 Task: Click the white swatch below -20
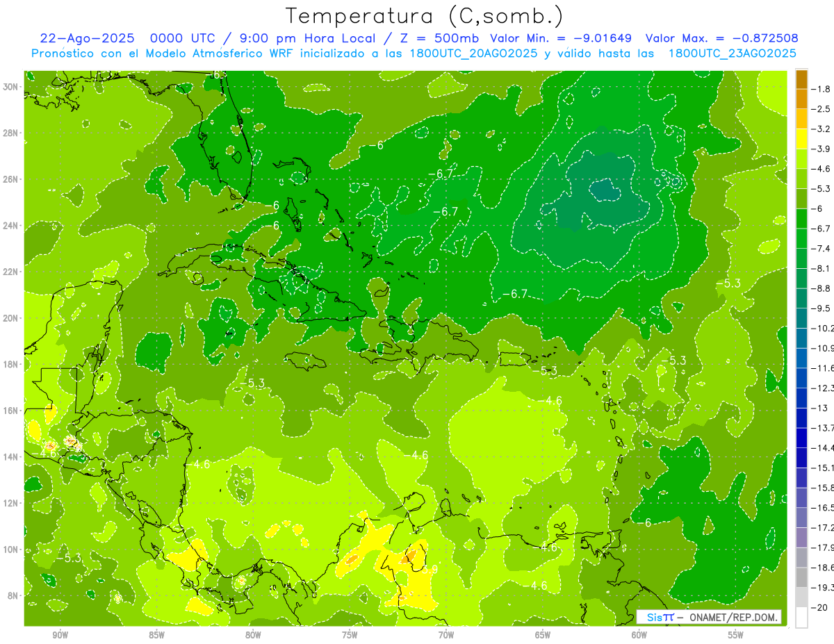[x=801, y=618]
